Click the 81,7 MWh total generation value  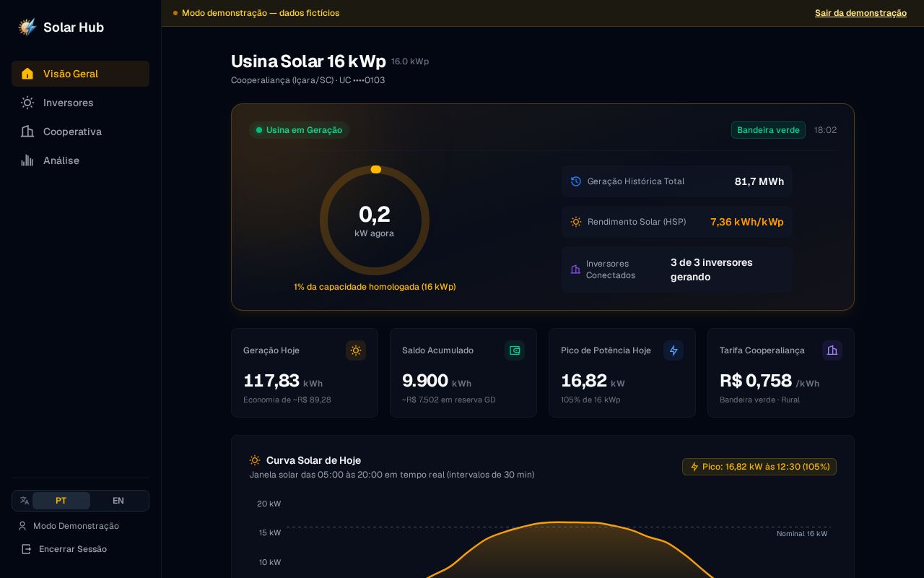point(759,181)
